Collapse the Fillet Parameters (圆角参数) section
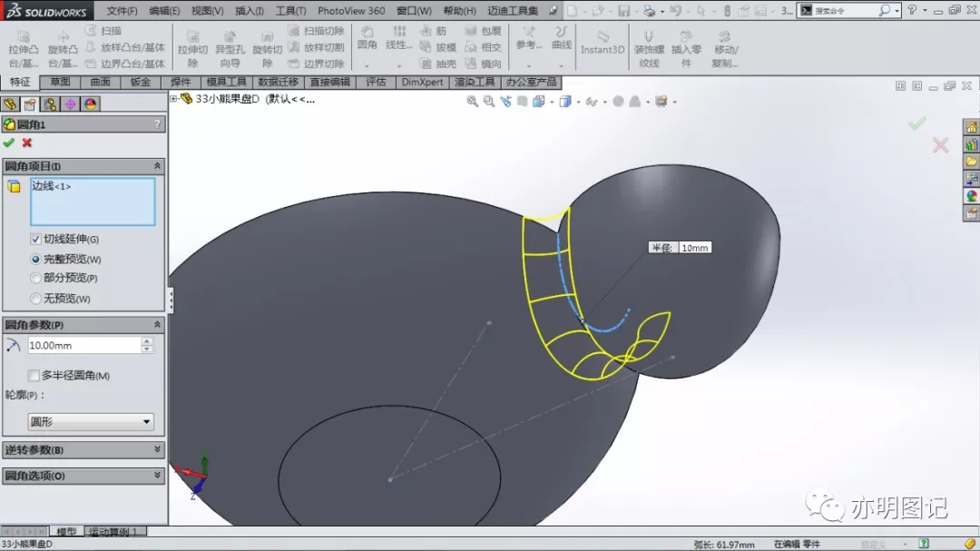 157,325
